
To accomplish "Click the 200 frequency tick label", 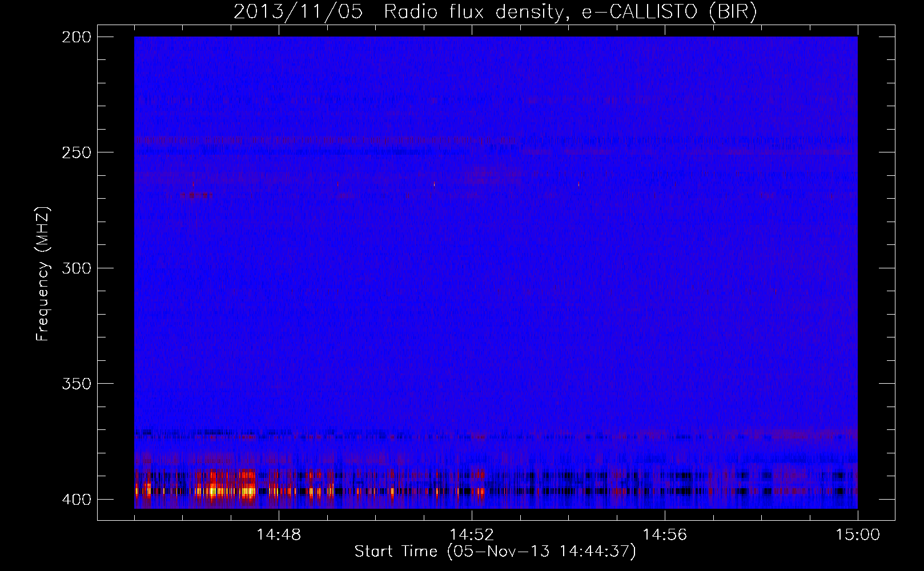I will tap(76, 37).
